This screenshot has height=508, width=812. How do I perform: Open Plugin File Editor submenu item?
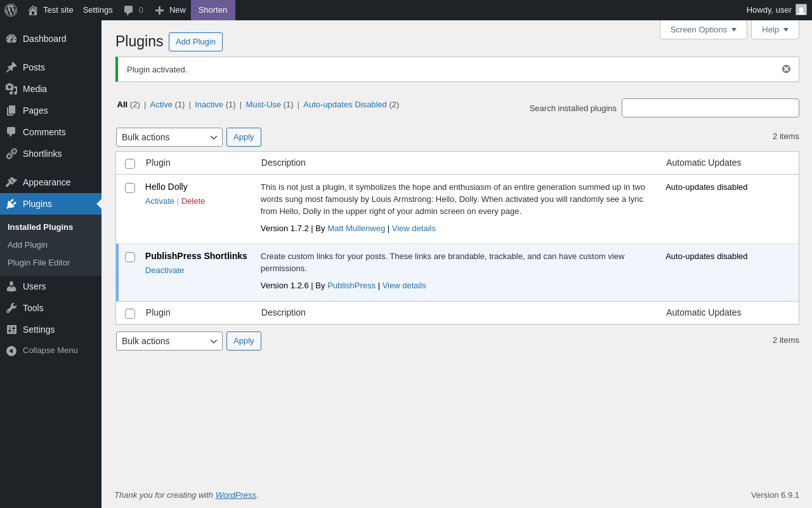pos(39,263)
